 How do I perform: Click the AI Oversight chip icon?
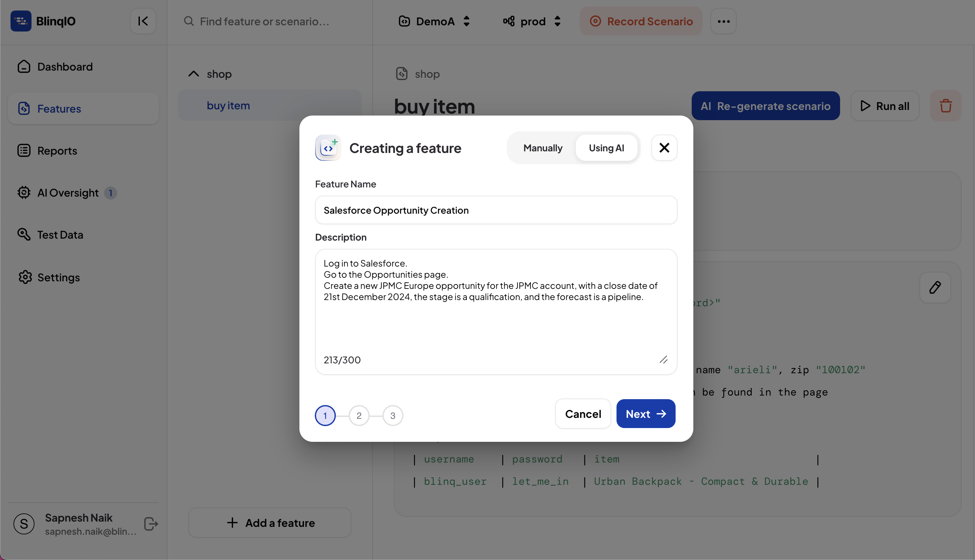pos(24,192)
